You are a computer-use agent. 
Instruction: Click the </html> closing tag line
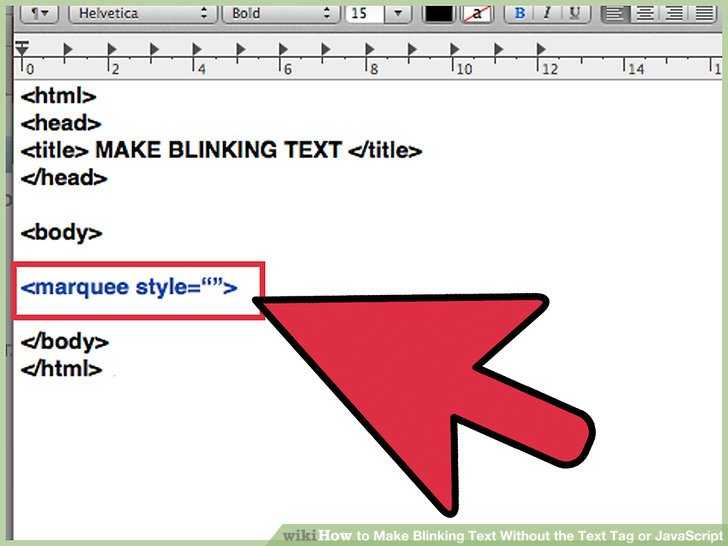click(x=61, y=369)
